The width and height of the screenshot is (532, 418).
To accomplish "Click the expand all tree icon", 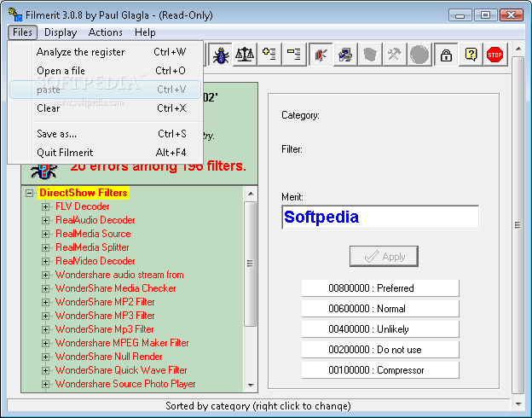I will click(x=269, y=55).
